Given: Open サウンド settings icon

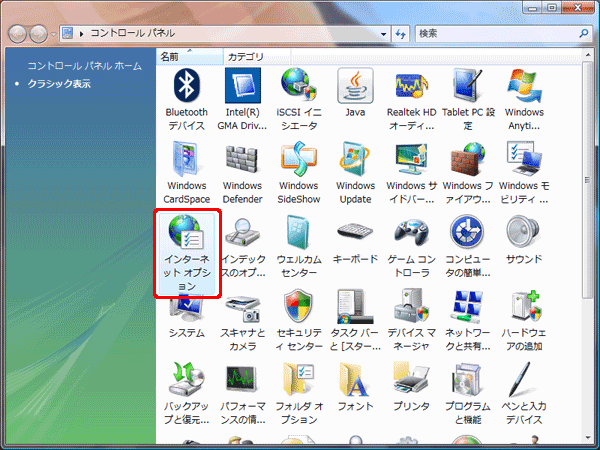Looking at the screenshot, I should tap(524, 240).
